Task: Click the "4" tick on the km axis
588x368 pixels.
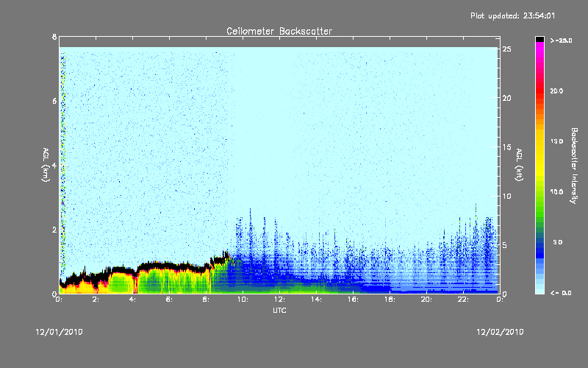Action: click(54, 165)
